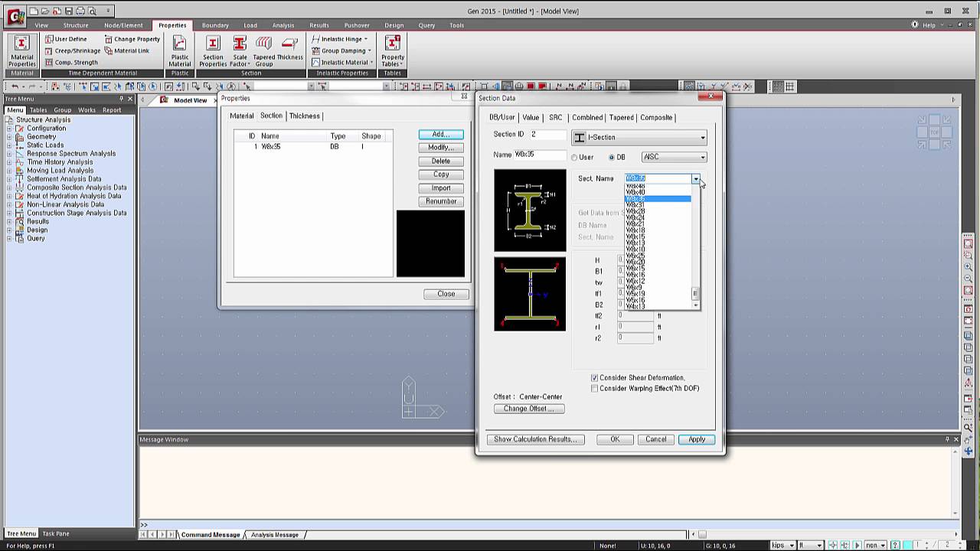Select W8x35 row in section table
Screen dimensions: 980x551
coord(314,146)
